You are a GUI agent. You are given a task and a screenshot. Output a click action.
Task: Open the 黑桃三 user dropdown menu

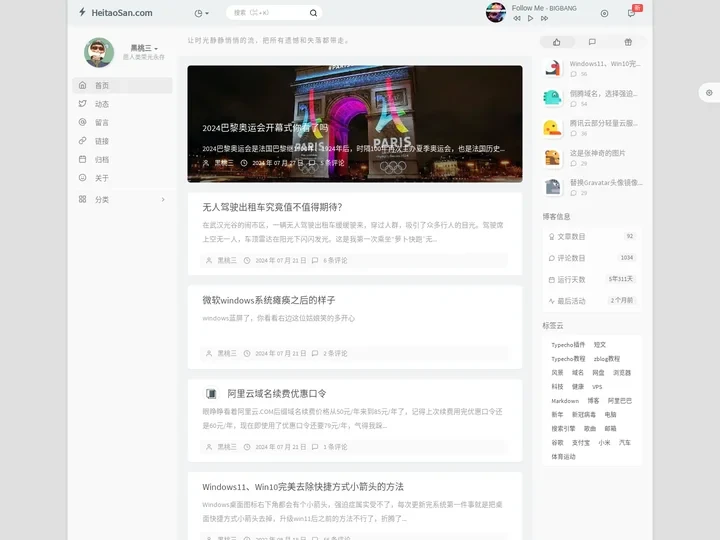click(x=144, y=48)
